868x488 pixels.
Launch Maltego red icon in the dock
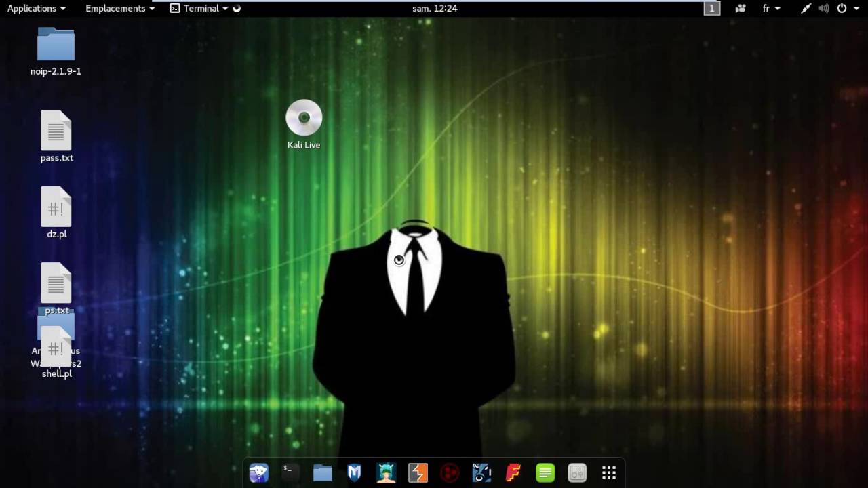point(450,472)
